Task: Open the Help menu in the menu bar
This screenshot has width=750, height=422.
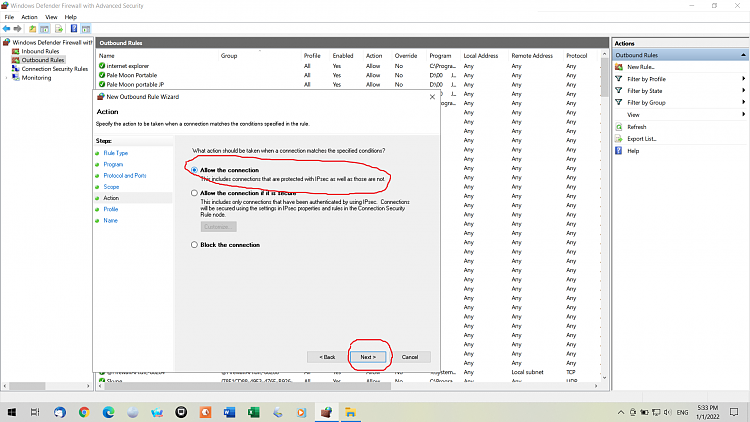Action: [x=70, y=17]
